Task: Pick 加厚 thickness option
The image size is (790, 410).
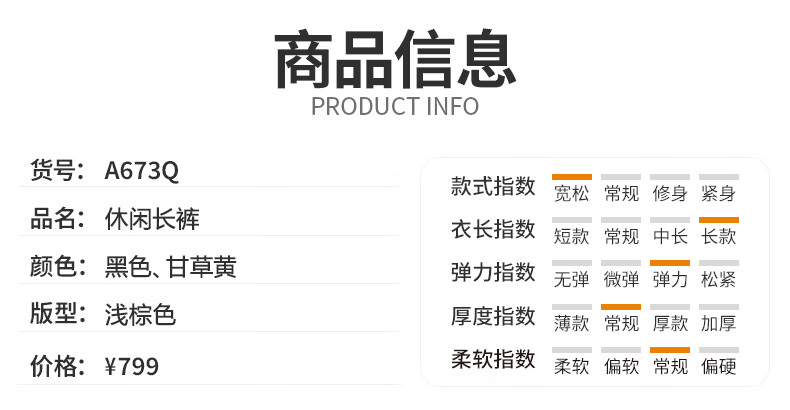Action: click(x=718, y=323)
